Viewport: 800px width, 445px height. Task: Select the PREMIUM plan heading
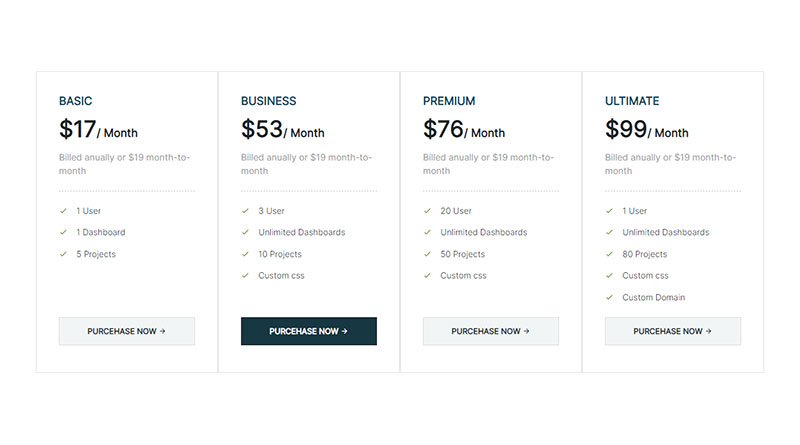(449, 101)
